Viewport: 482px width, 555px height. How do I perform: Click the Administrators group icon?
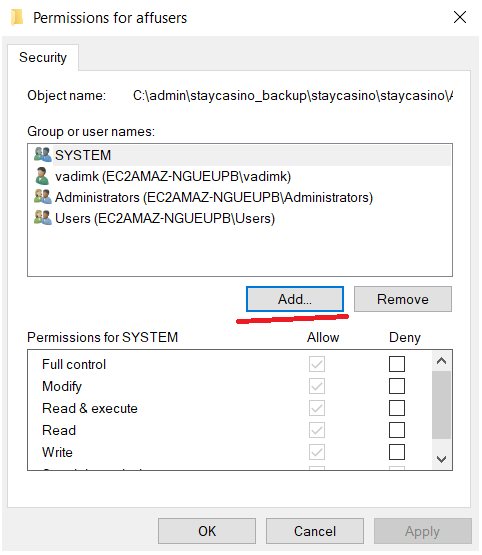[x=42, y=197]
